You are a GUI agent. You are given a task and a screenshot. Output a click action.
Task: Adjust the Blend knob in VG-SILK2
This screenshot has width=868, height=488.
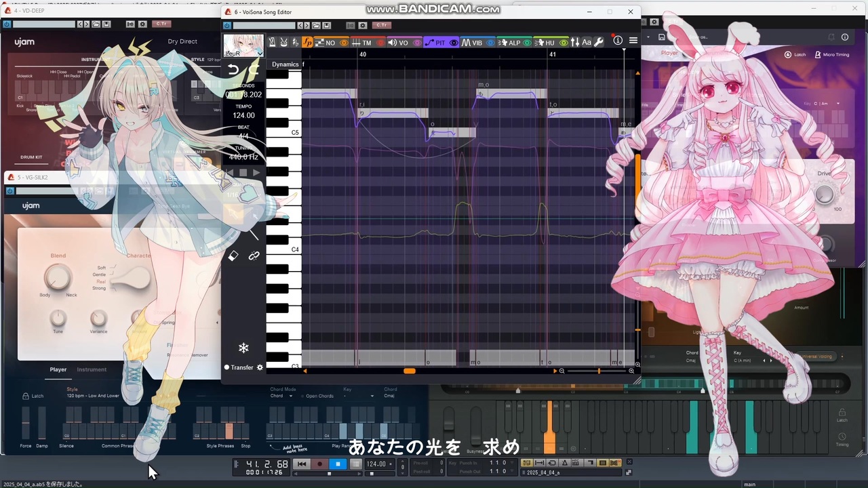point(58,277)
